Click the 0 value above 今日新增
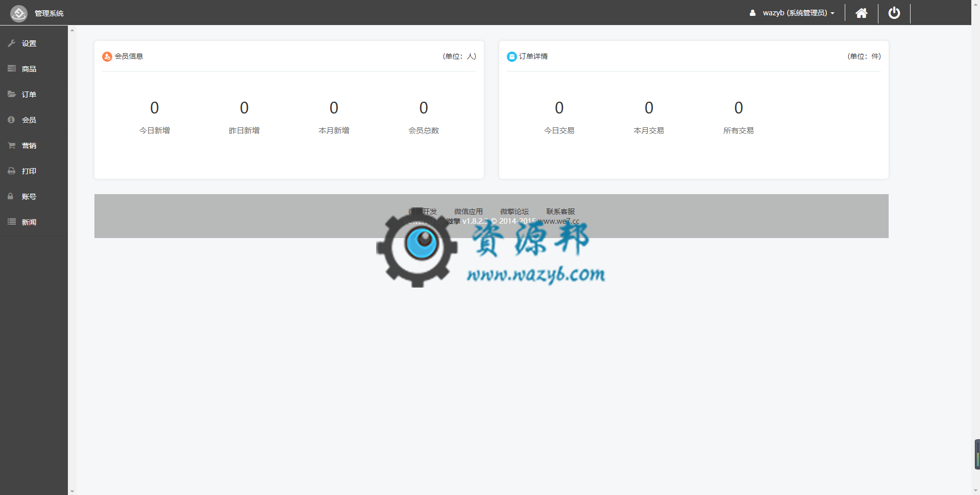Viewport: 980px width, 495px height. [x=155, y=108]
